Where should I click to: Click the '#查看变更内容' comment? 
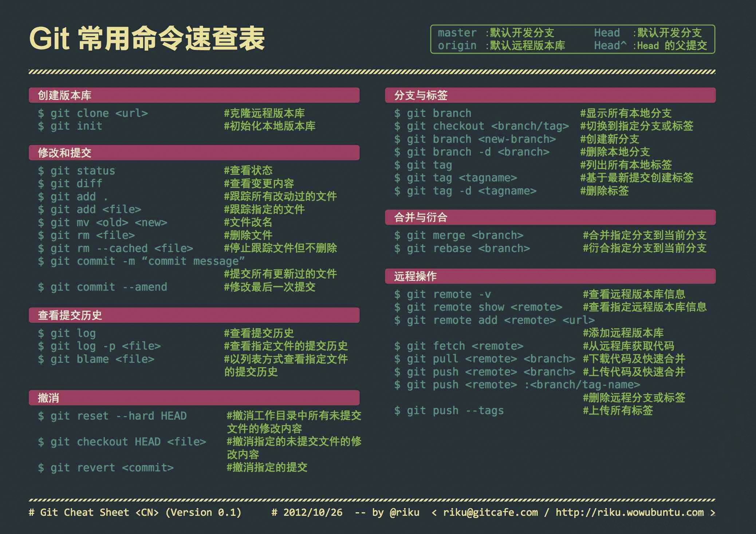coord(259,184)
